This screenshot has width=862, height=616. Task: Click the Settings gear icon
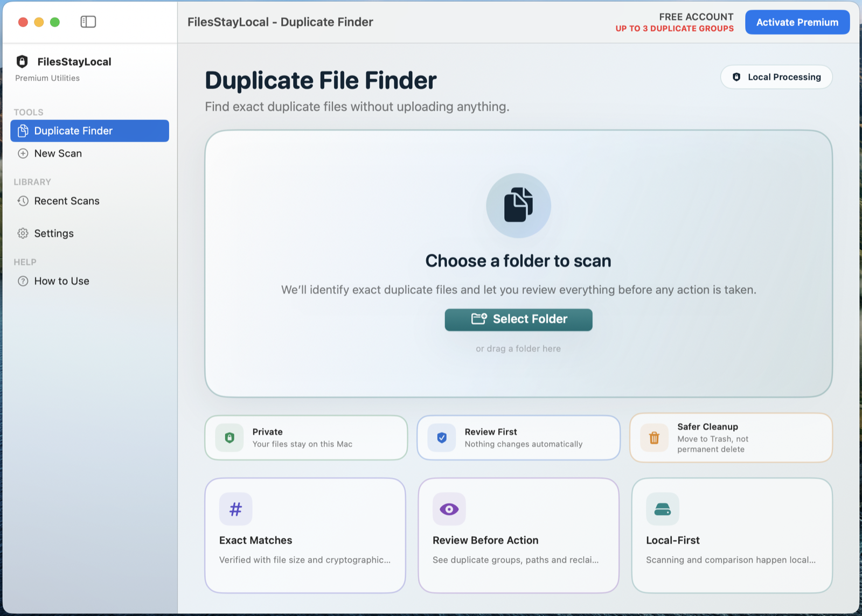pos(23,233)
